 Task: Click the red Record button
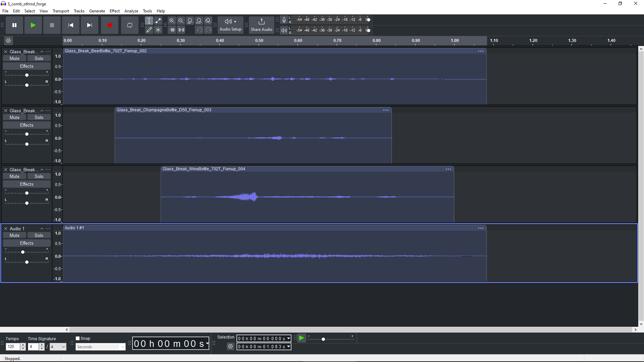pos(109,25)
